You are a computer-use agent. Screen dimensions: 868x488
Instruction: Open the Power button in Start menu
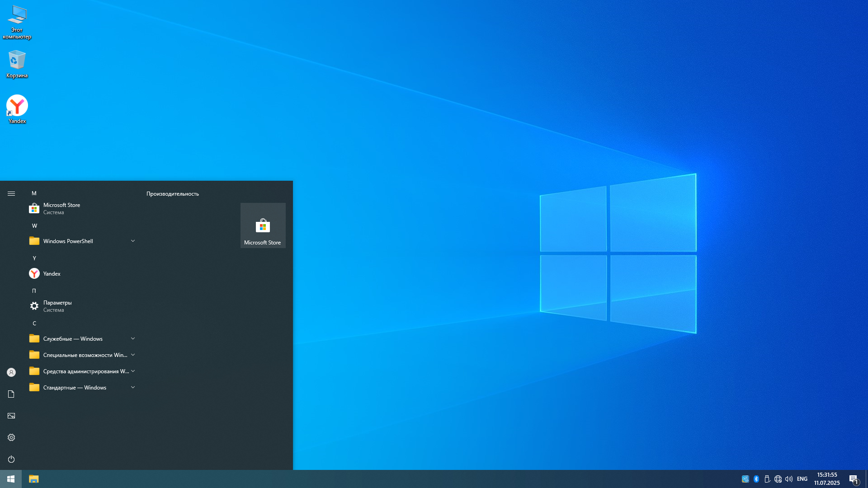click(11, 459)
